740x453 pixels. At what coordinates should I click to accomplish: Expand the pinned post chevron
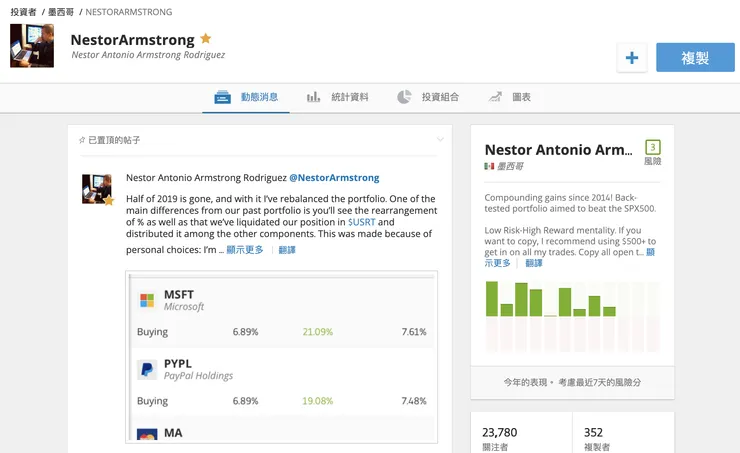tap(440, 140)
